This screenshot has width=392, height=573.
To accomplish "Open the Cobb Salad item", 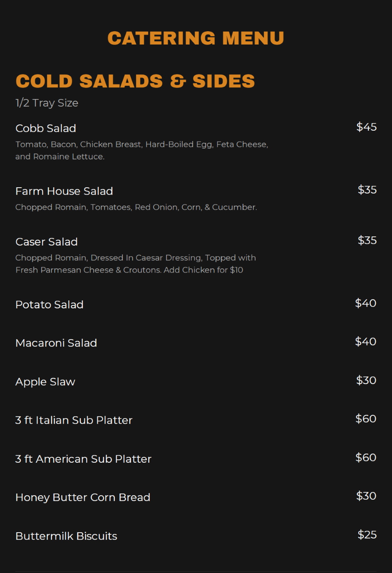I will (46, 128).
